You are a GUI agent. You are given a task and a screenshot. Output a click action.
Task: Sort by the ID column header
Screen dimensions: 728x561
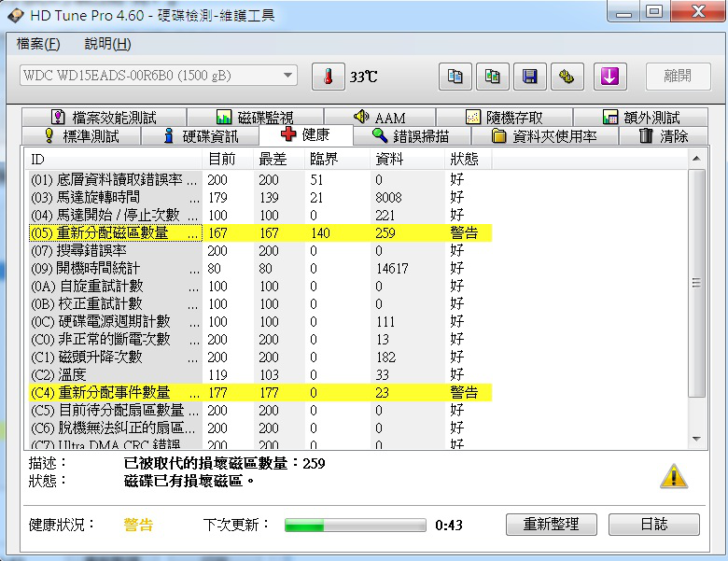coord(113,160)
